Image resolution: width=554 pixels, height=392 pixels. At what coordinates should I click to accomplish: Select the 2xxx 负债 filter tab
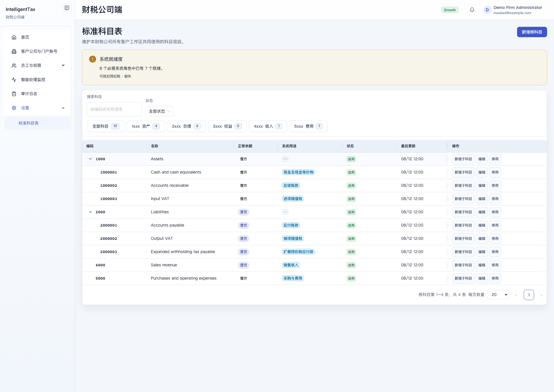pyautogui.click(x=186, y=126)
